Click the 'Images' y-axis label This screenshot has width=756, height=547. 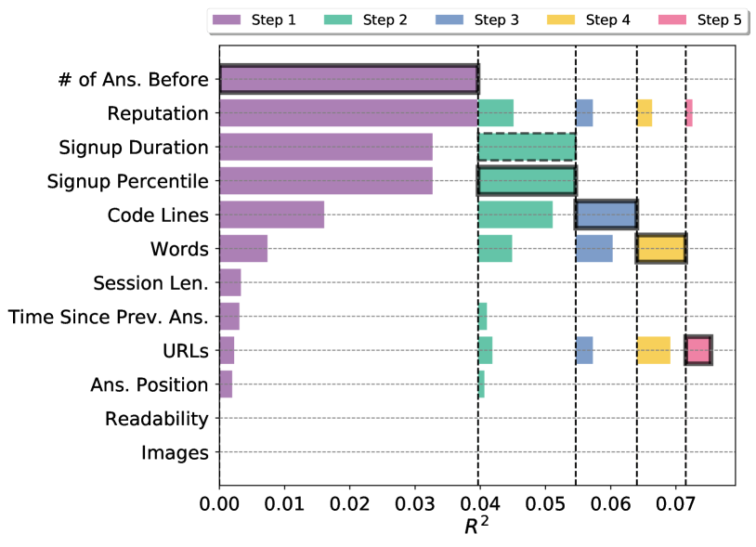(175, 453)
